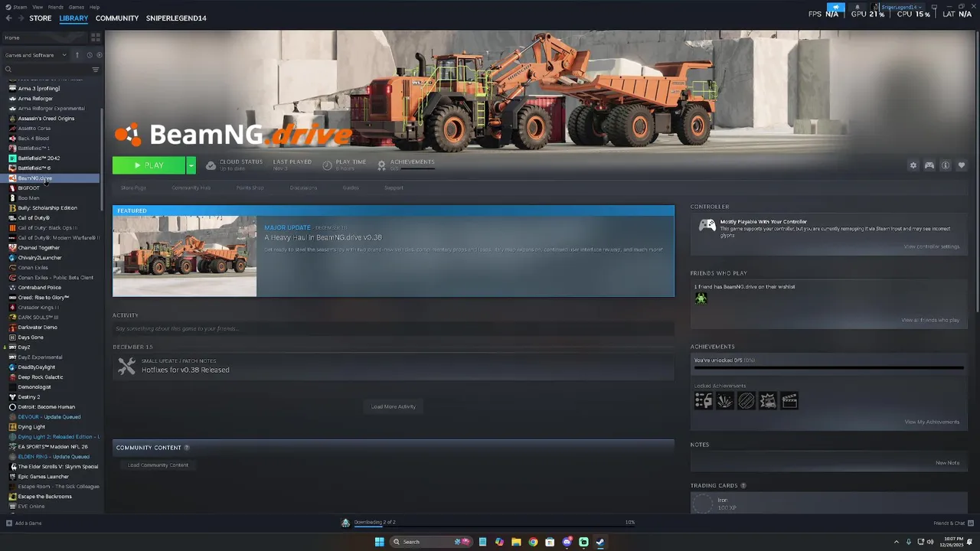The image size is (980, 551).
Task: Click the cloud status icon
Action: (211, 165)
